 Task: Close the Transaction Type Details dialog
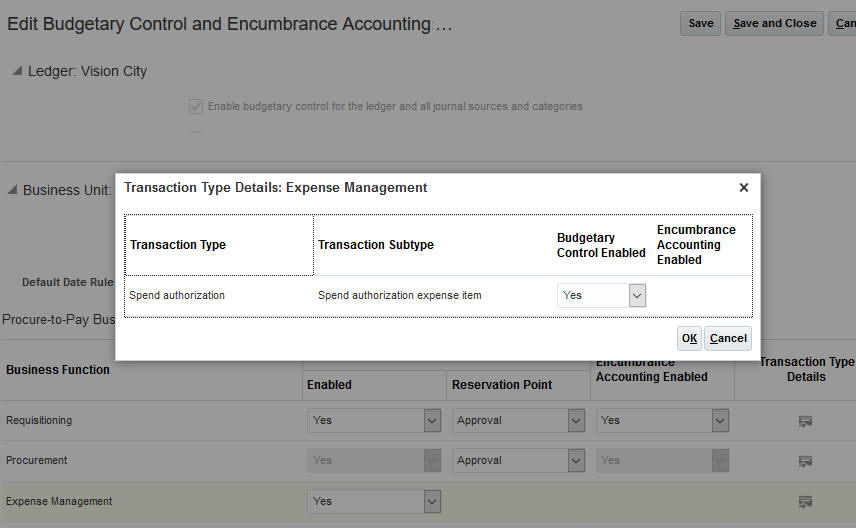point(743,187)
